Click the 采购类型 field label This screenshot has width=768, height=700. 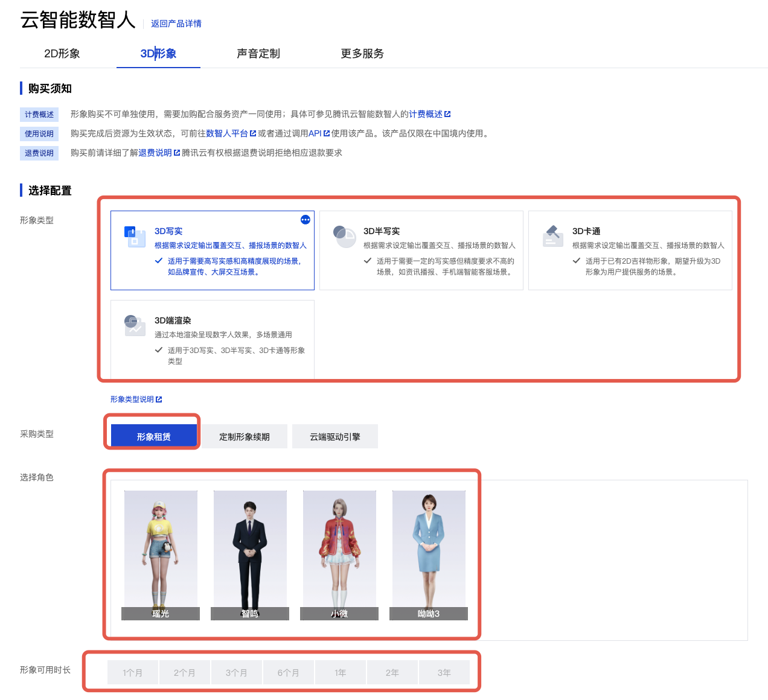click(37, 434)
